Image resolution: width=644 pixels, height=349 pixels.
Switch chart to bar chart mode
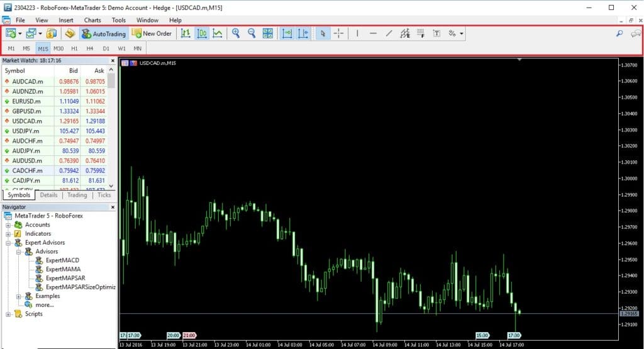[x=186, y=34]
